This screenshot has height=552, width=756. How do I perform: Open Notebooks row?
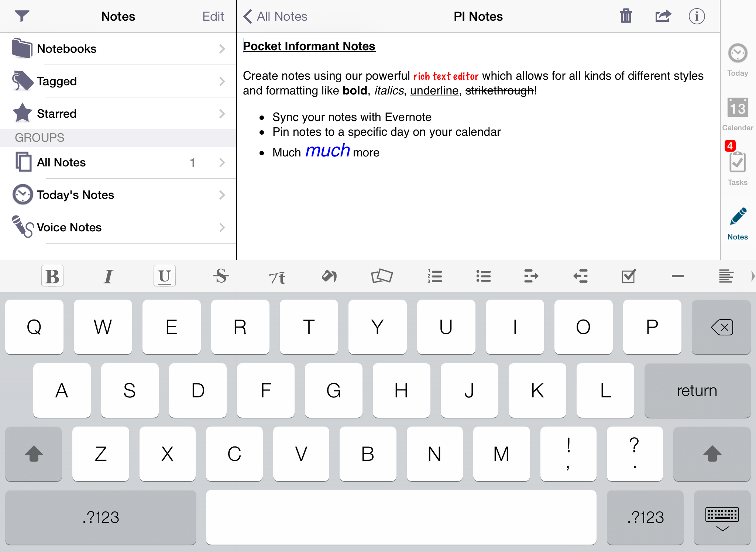pyautogui.click(x=118, y=49)
